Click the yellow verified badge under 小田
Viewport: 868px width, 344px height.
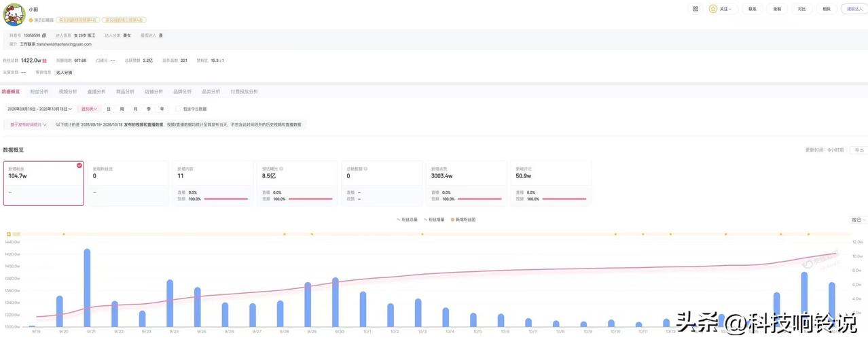[x=31, y=20]
